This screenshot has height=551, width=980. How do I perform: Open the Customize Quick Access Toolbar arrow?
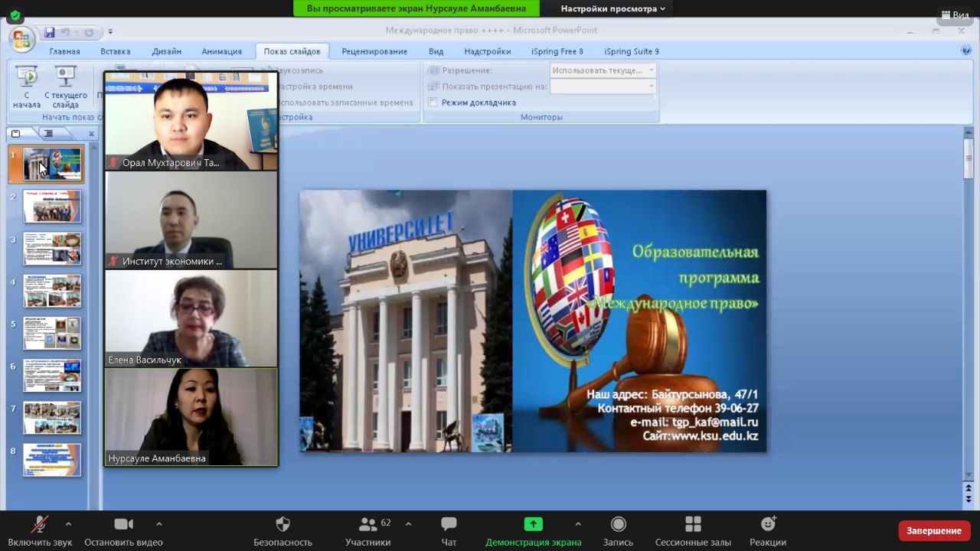(x=110, y=32)
